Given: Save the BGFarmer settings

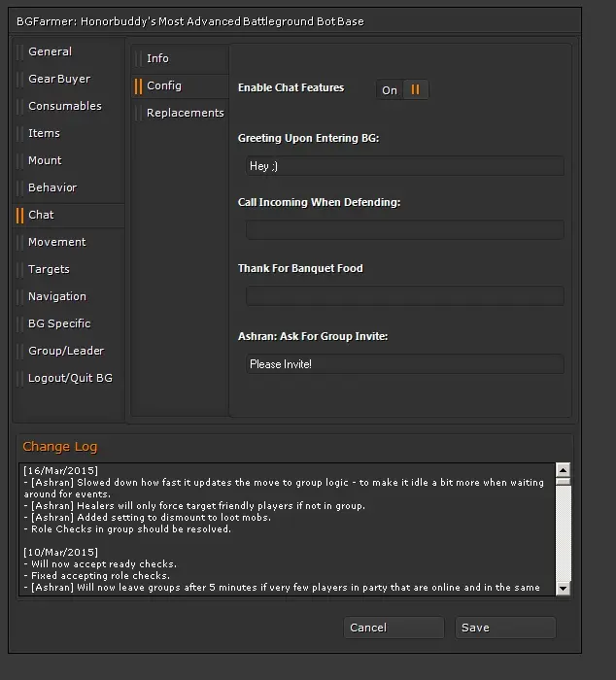Looking at the screenshot, I should click(x=505, y=628).
